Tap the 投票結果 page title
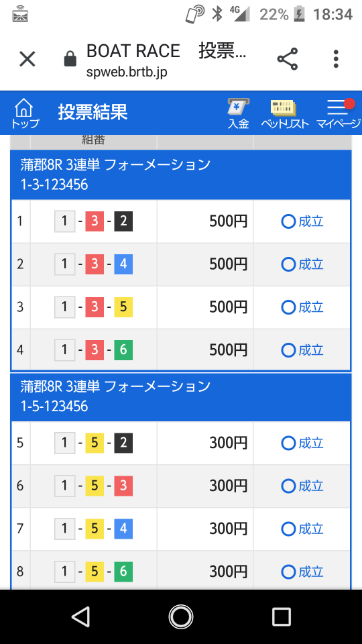Screen dimensions: 362x644 (93, 112)
